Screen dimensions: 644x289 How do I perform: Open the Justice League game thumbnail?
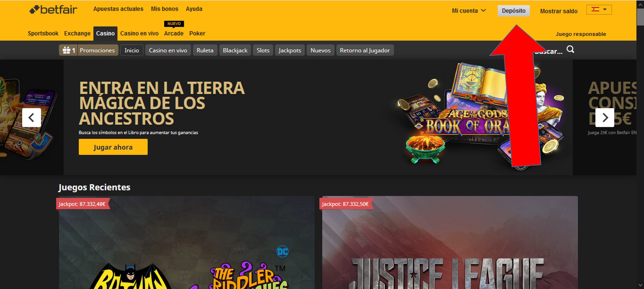coord(450,243)
